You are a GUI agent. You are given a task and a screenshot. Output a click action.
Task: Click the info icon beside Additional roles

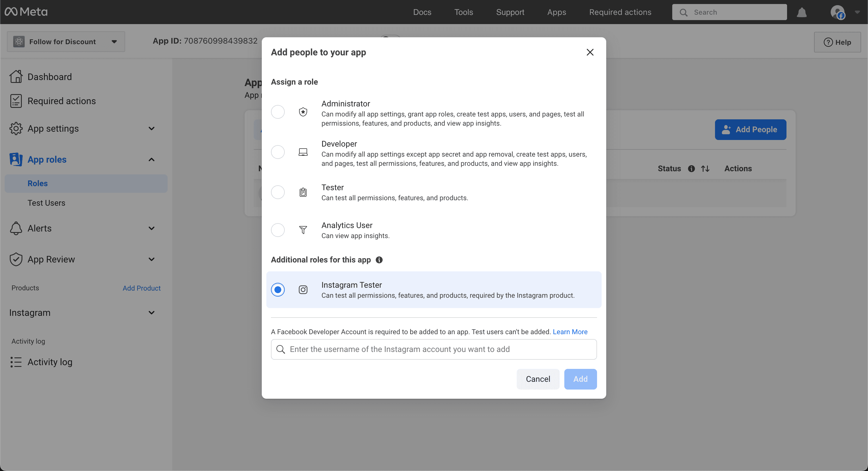click(x=379, y=260)
